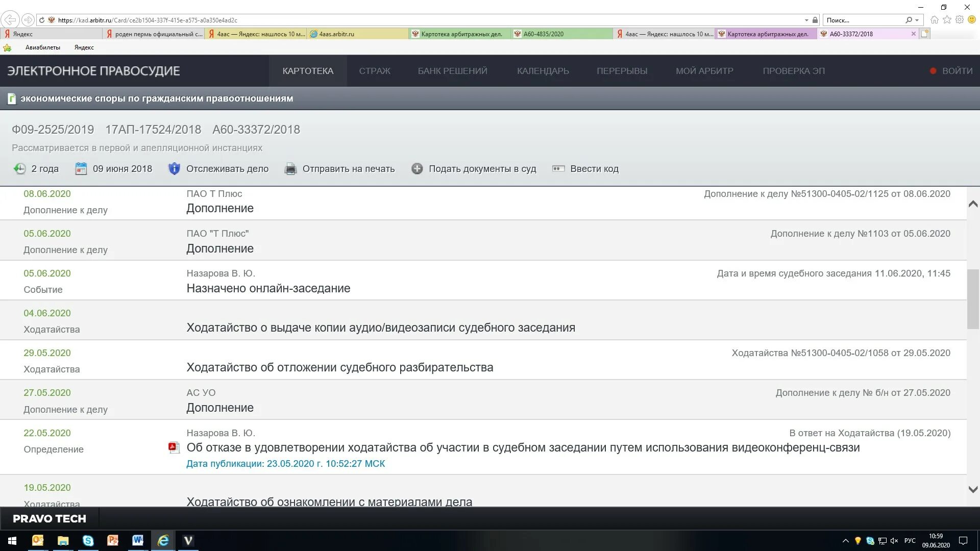Open Skype from the Windows taskbar

pyautogui.click(x=88, y=540)
